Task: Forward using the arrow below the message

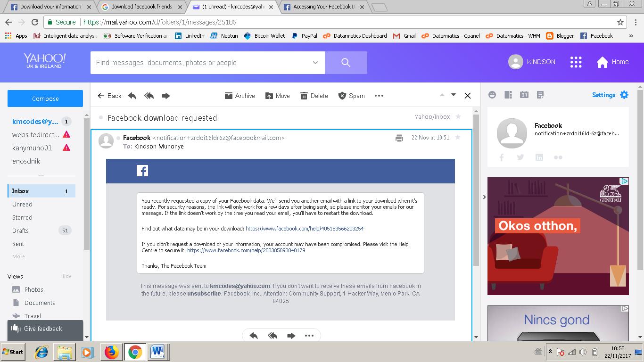Action: pos(291,336)
